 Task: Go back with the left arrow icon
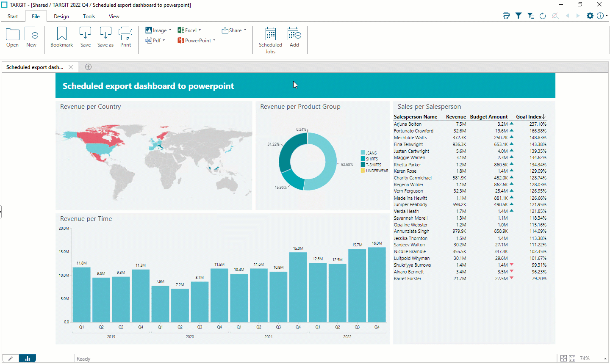567,16
